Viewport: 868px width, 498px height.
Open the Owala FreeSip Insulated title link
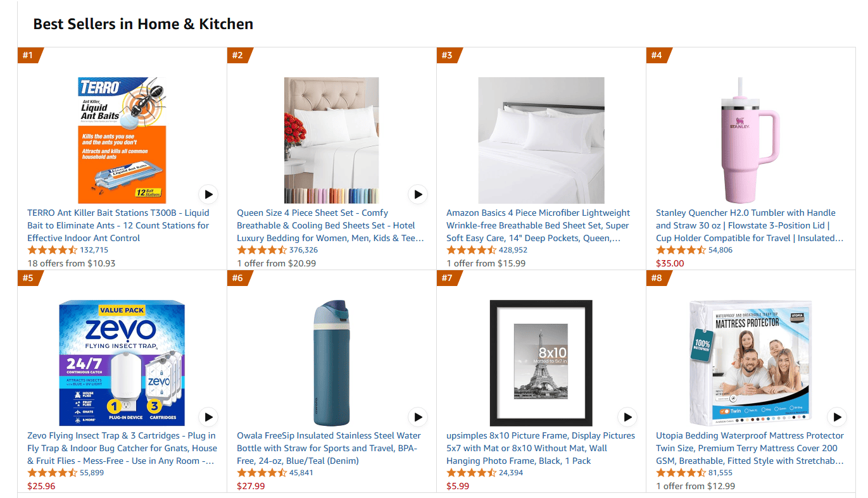point(329,448)
